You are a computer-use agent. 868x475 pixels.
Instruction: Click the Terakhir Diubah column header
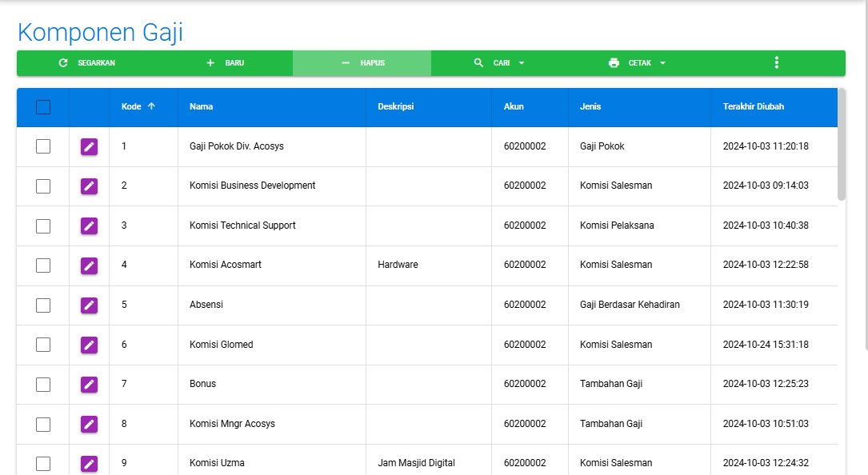753,106
